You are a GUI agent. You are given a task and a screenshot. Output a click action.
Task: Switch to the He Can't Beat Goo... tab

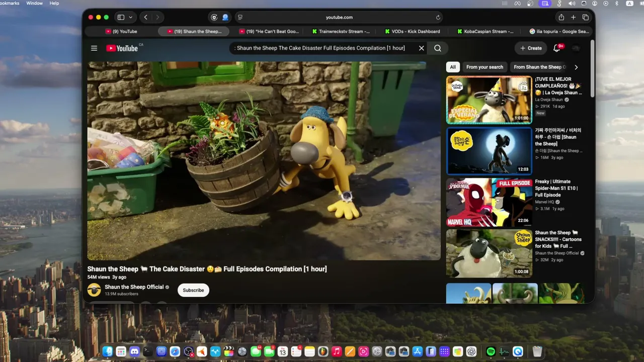(269, 31)
